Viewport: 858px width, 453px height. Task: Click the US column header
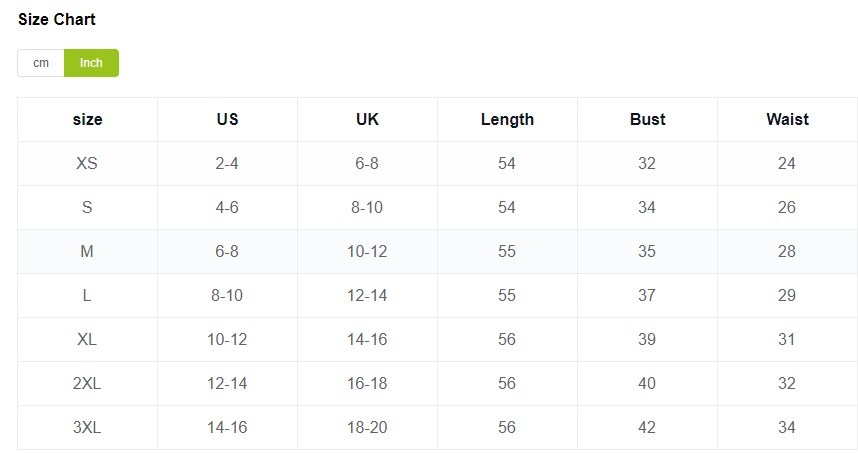(x=227, y=120)
